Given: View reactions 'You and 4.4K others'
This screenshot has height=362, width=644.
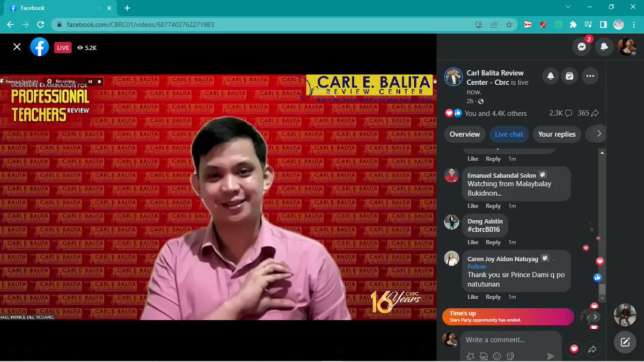Looking at the screenshot, I should coord(496,113).
